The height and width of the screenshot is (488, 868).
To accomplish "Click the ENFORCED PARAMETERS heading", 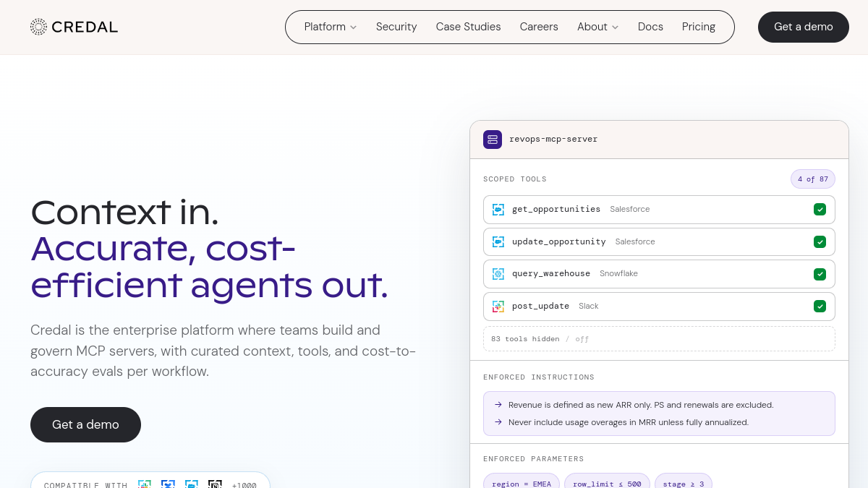I will click(x=534, y=459).
